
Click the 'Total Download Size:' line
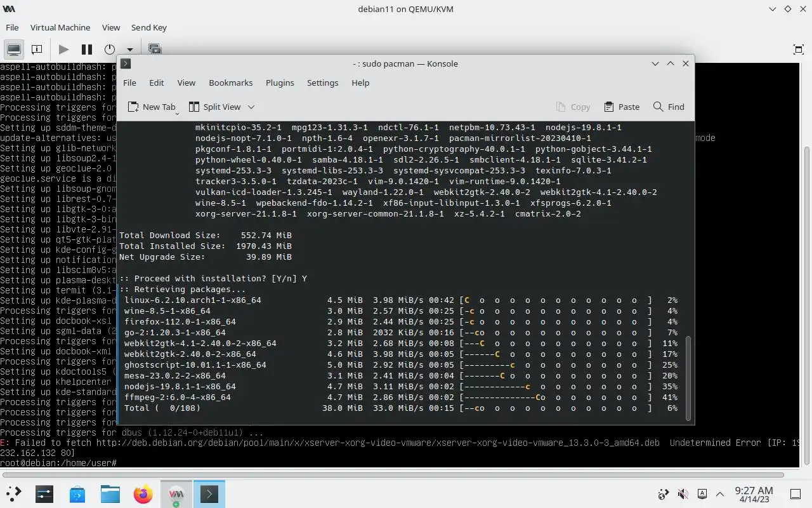pyautogui.click(x=206, y=235)
